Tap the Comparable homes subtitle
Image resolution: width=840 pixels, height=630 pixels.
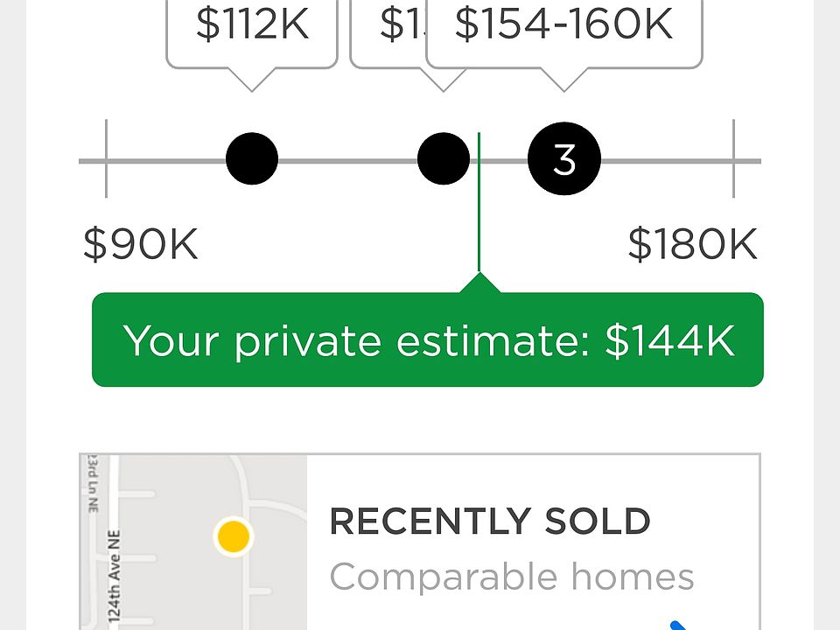pos(512,577)
